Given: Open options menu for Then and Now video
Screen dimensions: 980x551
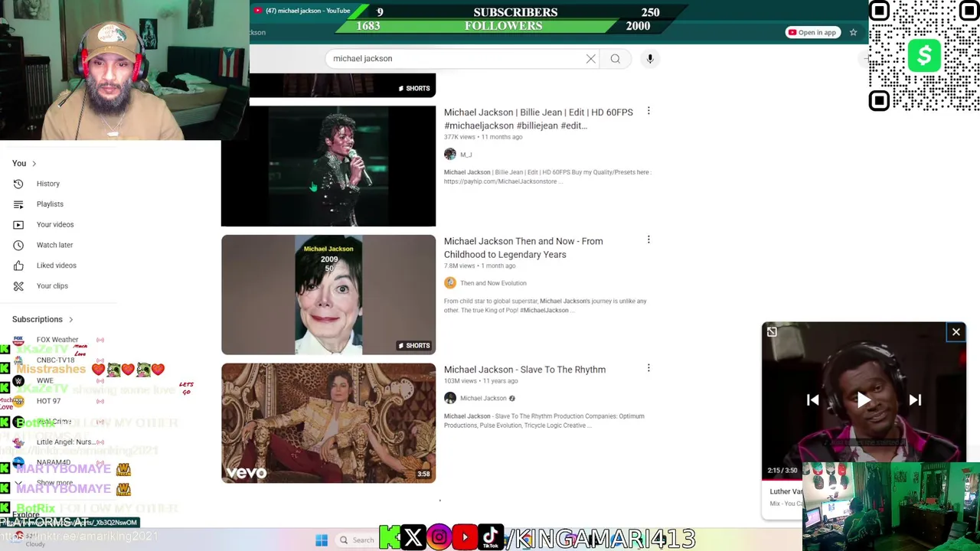Looking at the screenshot, I should 648,240.
